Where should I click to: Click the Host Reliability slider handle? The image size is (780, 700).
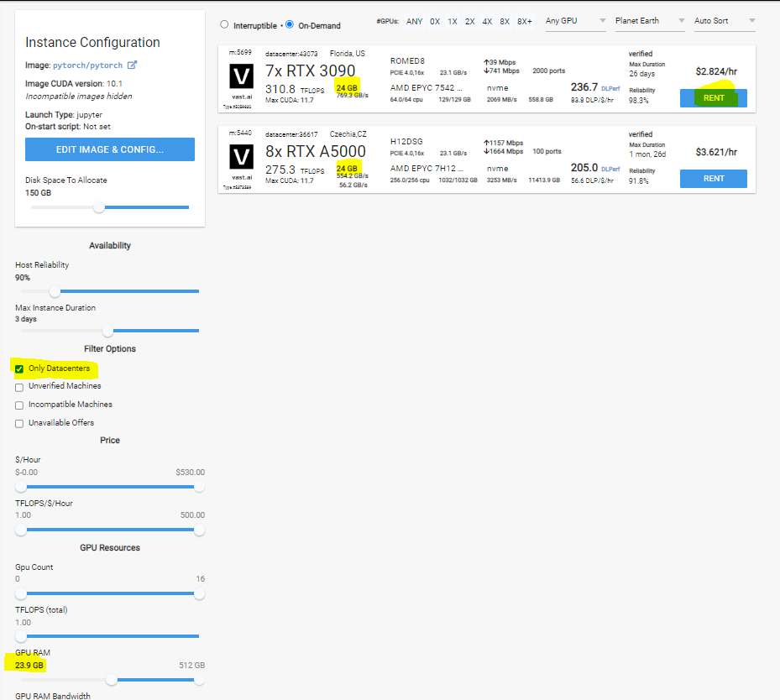(x=55, y=291)
